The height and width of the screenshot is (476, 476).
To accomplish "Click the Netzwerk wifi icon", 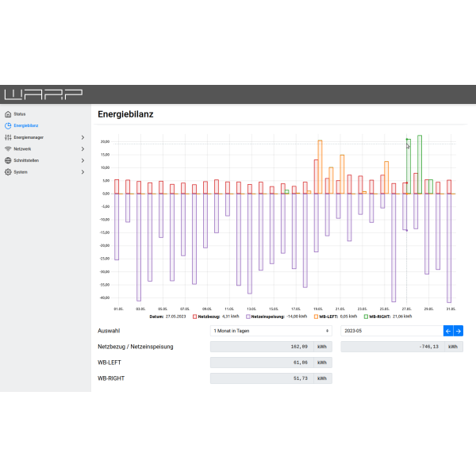I will (x=8, y=149).
